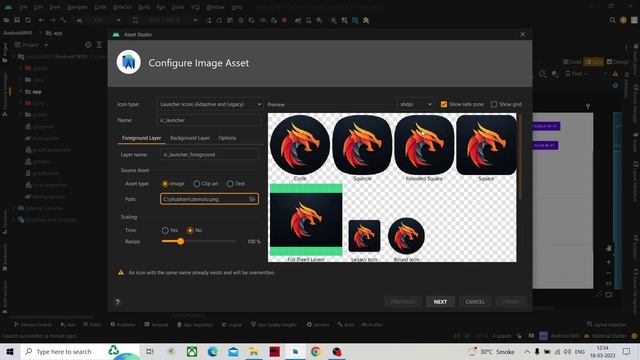
Task: Click the Back navigation arrow in toolbar
Action: point(41,20)
